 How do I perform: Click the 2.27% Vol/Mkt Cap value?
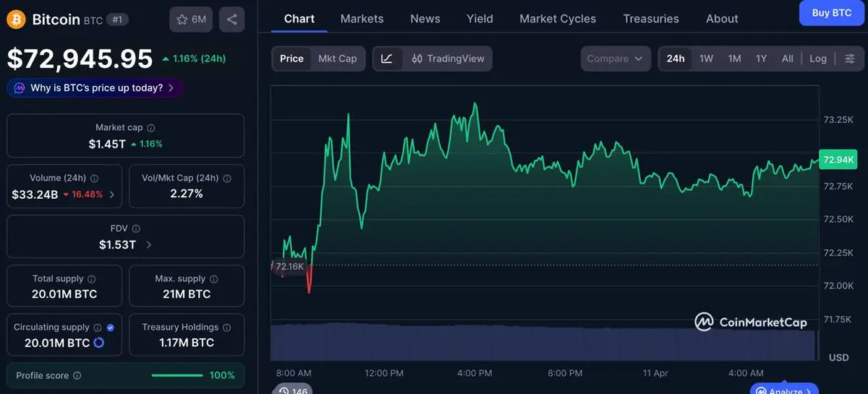(187, 194)
